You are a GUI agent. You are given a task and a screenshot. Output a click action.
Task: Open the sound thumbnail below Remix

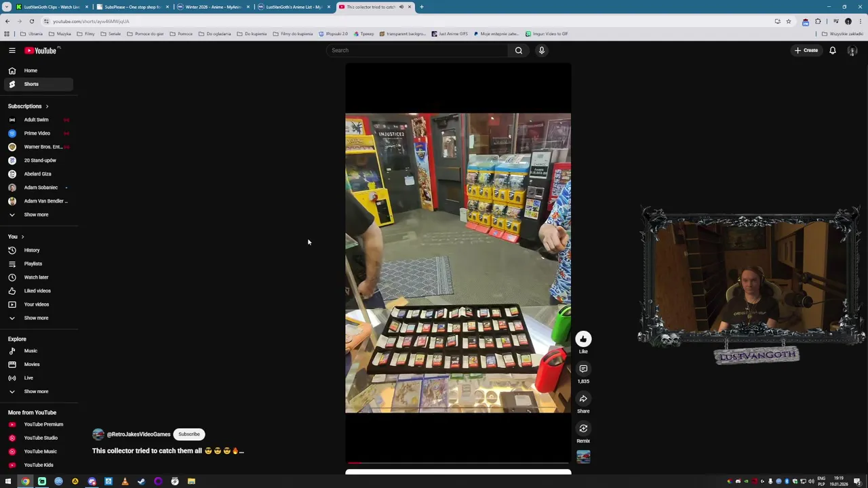[583, 457]
